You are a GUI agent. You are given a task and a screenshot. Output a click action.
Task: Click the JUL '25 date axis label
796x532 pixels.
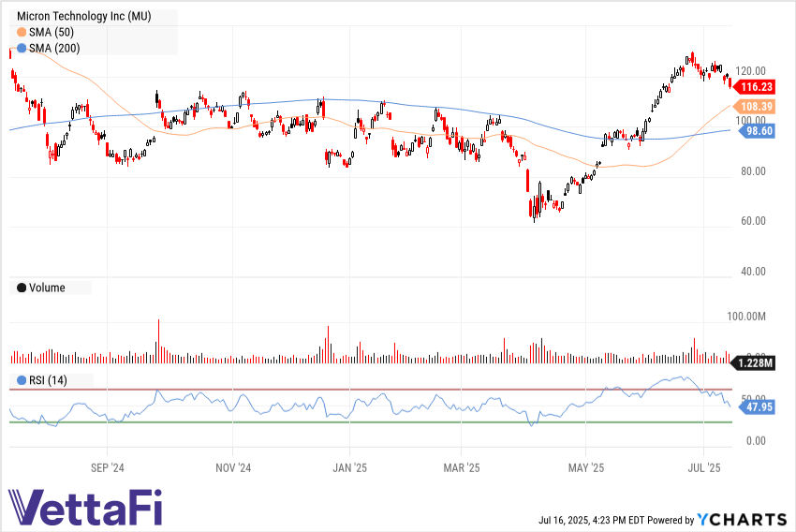click(703, 467)
